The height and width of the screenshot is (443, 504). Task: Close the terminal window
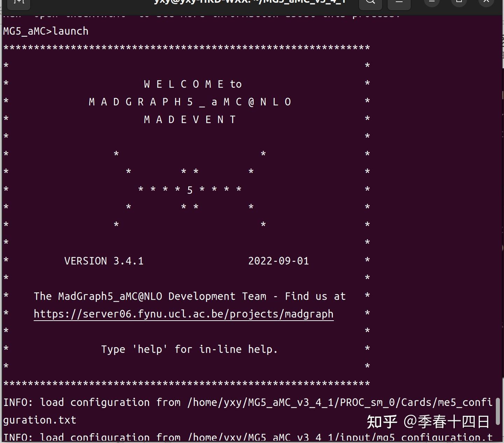486,2
